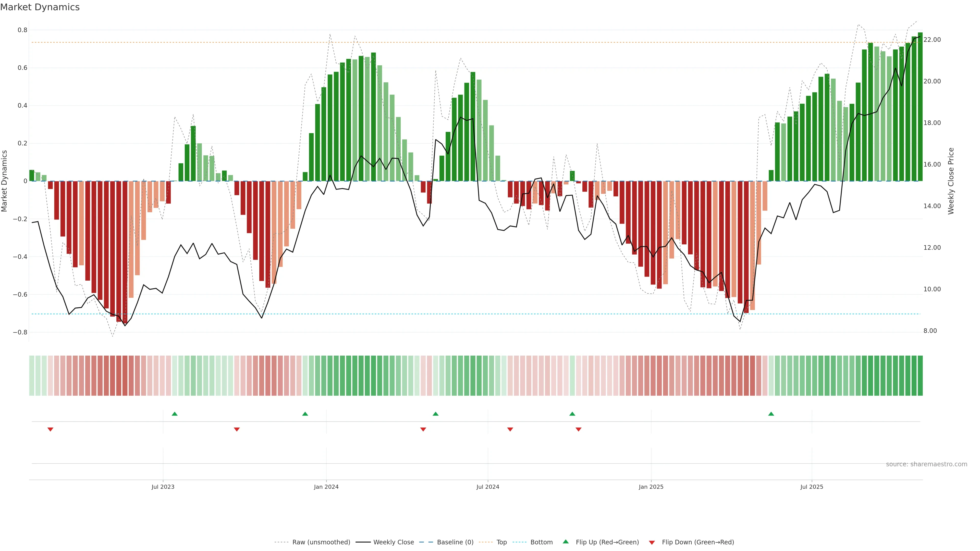
Task: Click the darkest green heat strip cell at far right
Action: click(920, 376)
